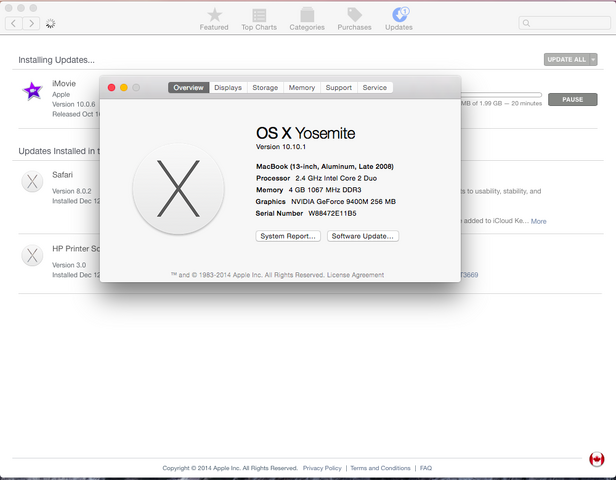
Task: Pause the iMovie download
Action: pyautogui.click(x=572, y=99)
